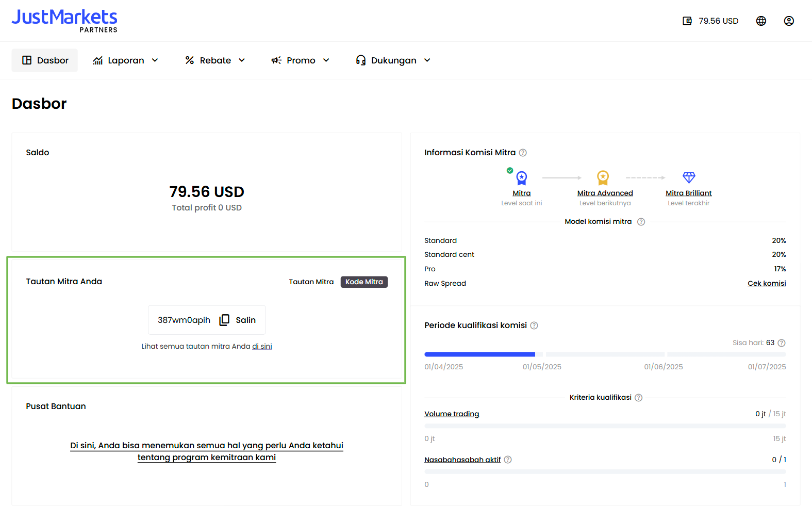Click the Saldo 79.56 USD amount

(x=207, y=192)
